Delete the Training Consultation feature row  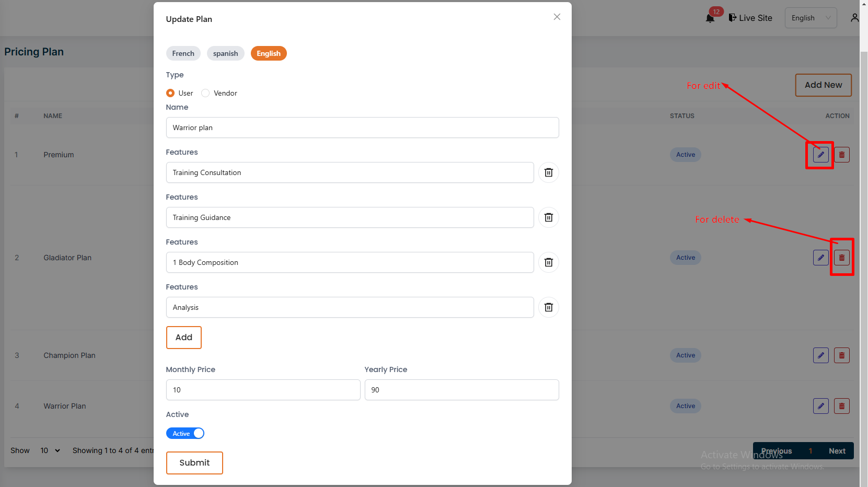(x=548, y=172)
